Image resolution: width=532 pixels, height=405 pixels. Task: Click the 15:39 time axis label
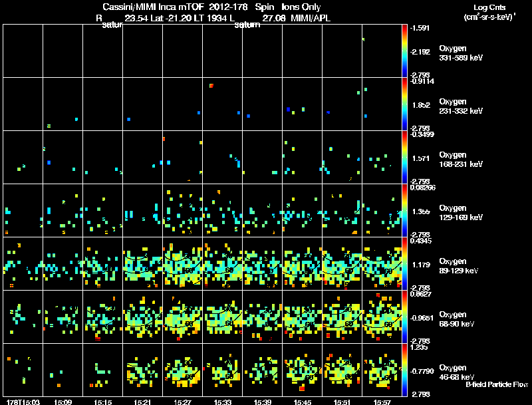[262, 402]
